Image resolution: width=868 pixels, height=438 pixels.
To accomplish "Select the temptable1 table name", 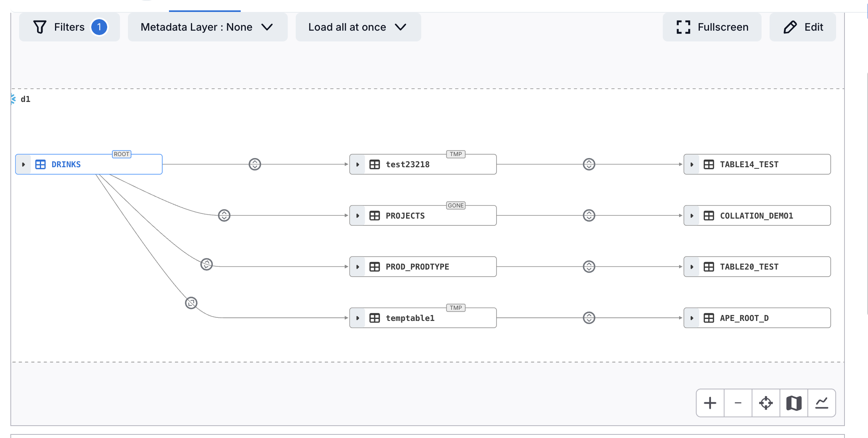I will (410, 318).
